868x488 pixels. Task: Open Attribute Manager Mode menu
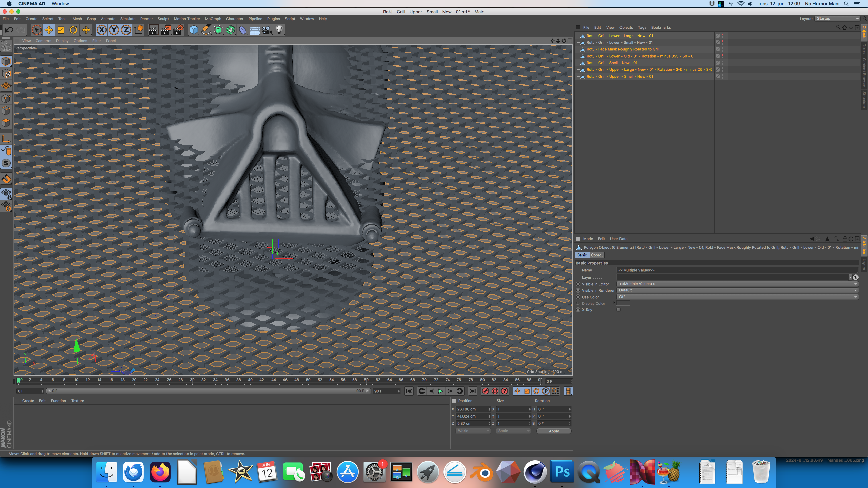click(x=588, y=239)
